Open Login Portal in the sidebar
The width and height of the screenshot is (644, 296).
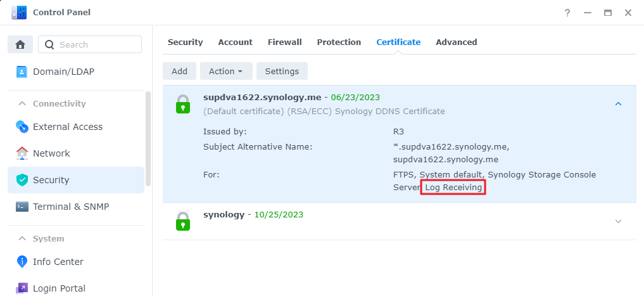point(76,288)
